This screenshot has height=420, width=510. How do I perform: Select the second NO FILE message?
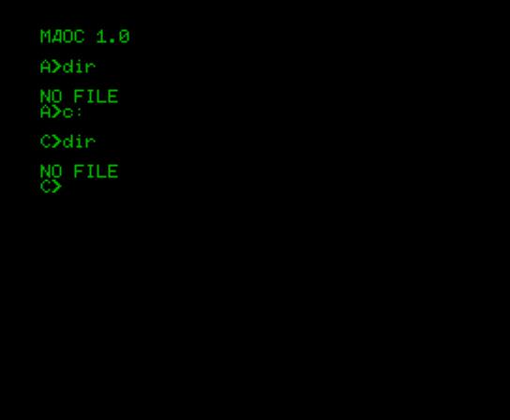coord(79,172)
